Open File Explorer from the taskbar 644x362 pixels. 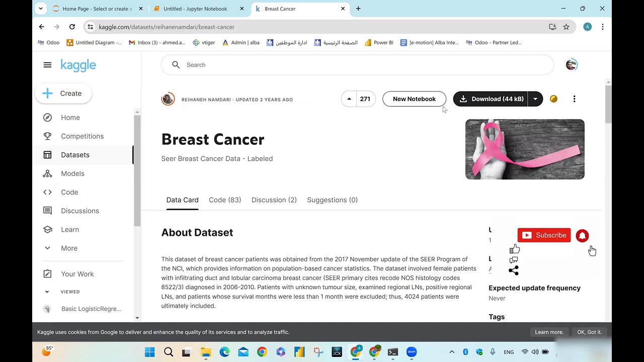point(206,352)
